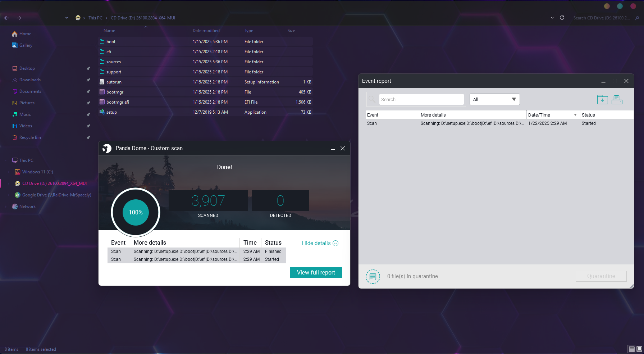644x354 pixels.
Task: Sort Event report by Status column
Action: pos(588,115)
